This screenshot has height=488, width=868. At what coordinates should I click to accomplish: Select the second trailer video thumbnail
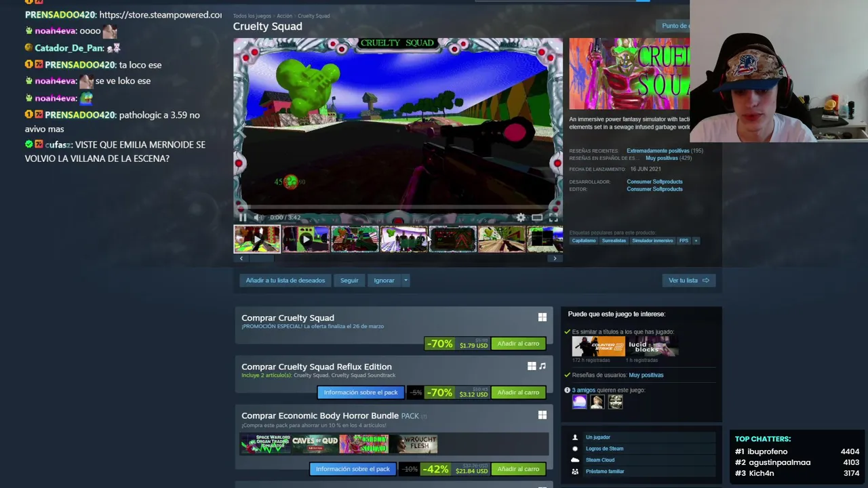[x=306, y=239]
